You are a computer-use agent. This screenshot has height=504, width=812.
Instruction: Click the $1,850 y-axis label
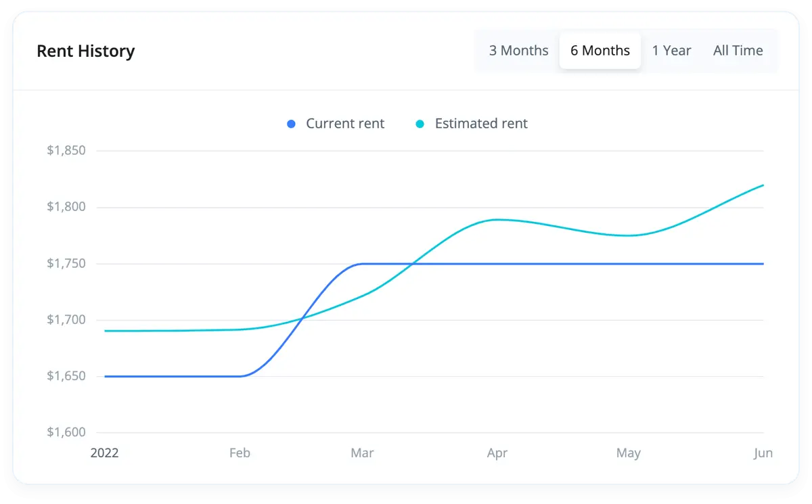66,150
